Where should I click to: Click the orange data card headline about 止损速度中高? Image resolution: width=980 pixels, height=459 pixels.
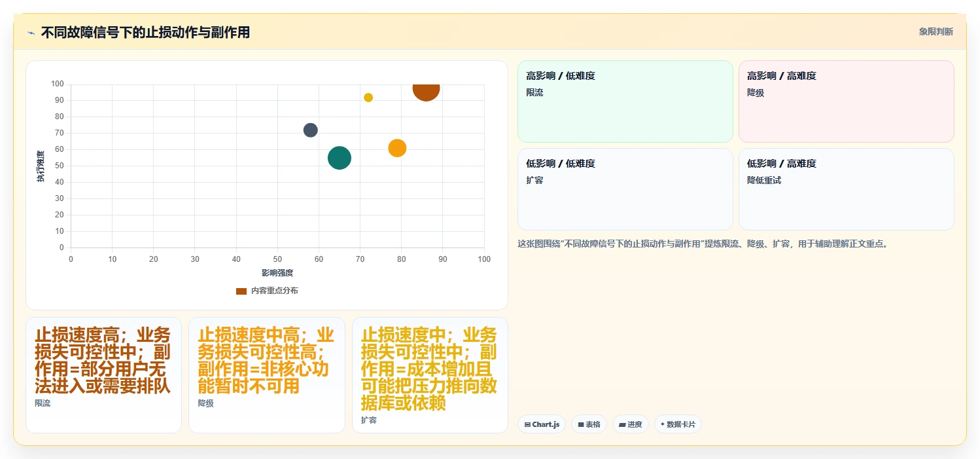(x=266, y=361)
